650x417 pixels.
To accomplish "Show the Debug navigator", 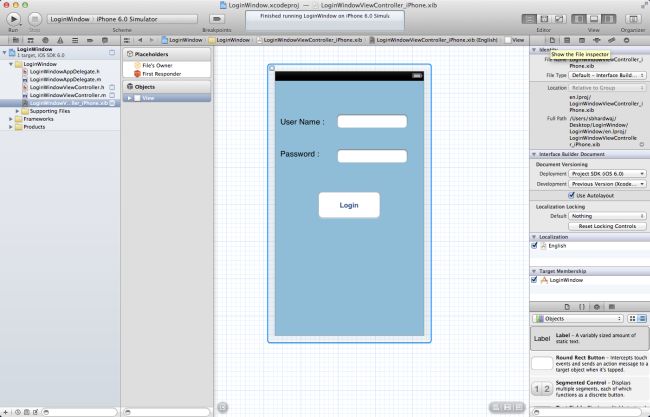I will (75, 40).
